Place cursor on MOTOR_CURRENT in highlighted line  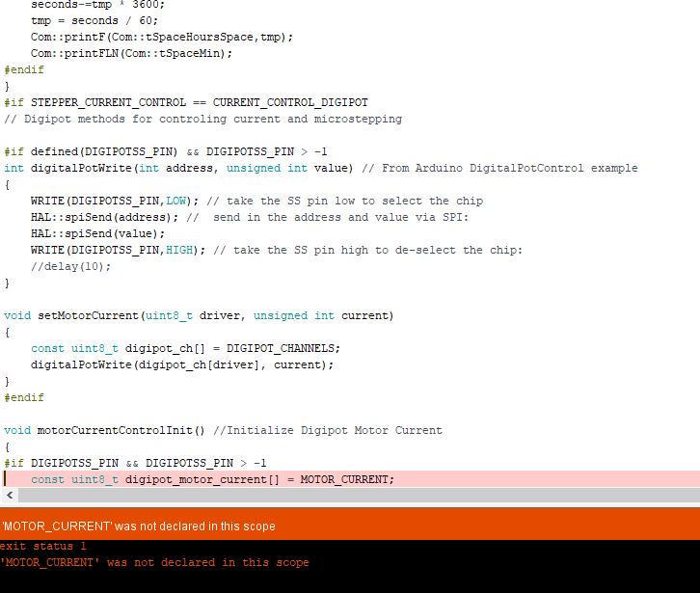click(x=345, y=479)
